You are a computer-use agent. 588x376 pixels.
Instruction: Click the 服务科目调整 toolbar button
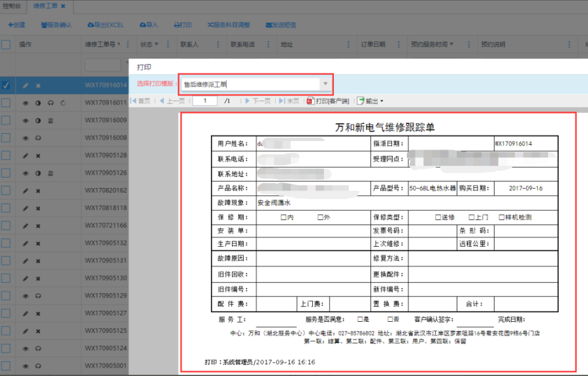[x=229, y=25]
